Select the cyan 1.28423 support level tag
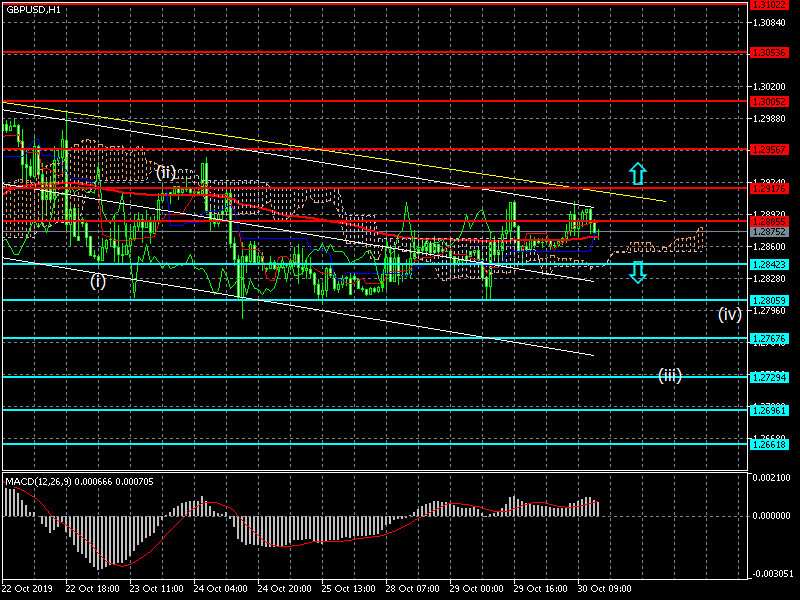This screenshot has height=600, width=800. (770, 265)
